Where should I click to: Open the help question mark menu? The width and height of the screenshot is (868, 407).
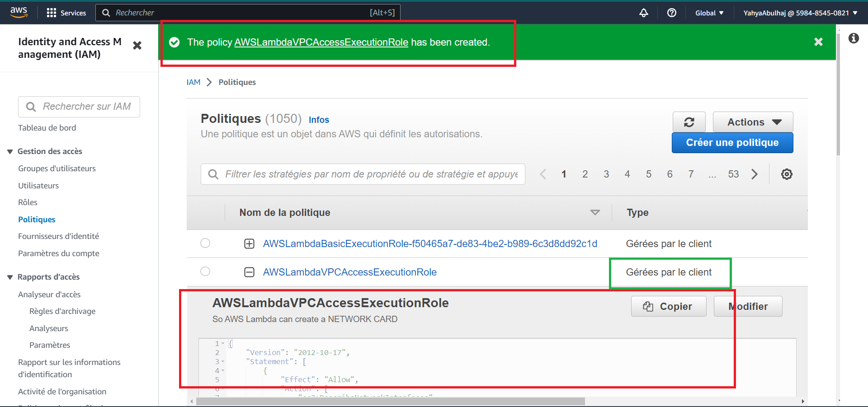[x=672, y=13]
